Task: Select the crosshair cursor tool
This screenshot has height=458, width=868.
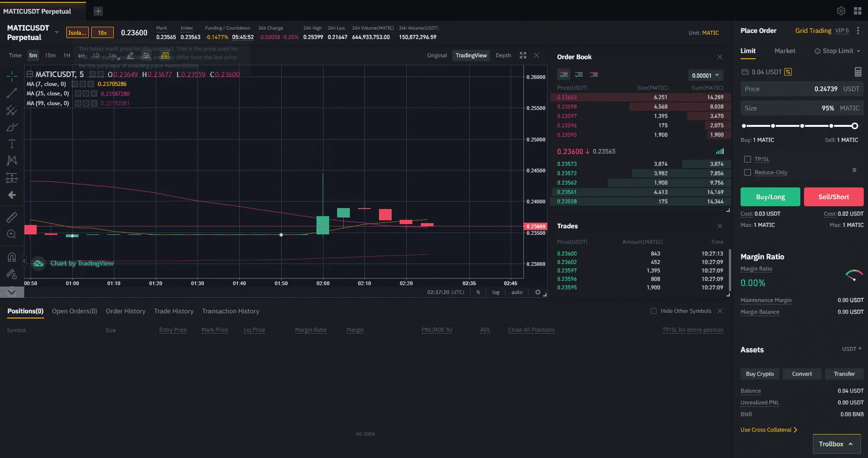Action: point(12,76)
